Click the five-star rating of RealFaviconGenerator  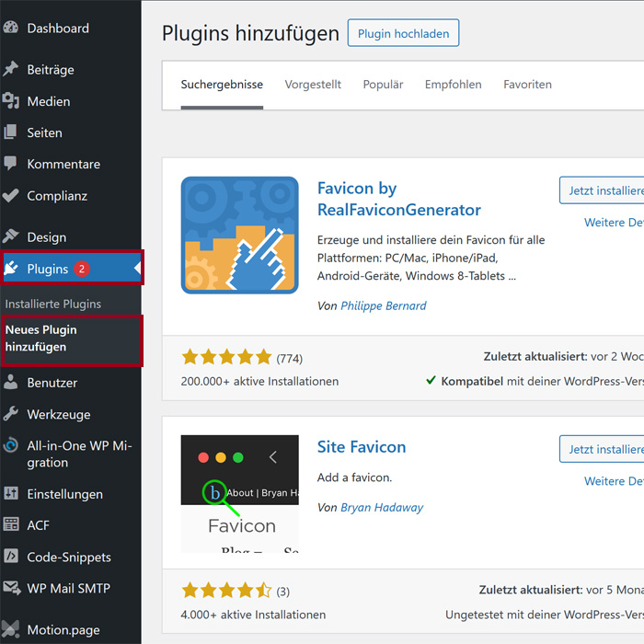(226, 357)
